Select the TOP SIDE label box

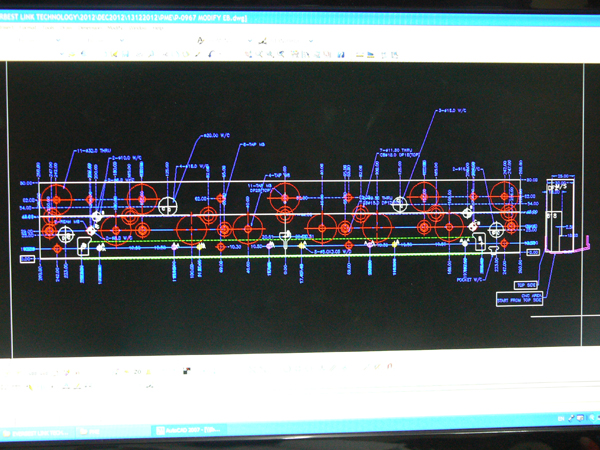coord(528,285)
